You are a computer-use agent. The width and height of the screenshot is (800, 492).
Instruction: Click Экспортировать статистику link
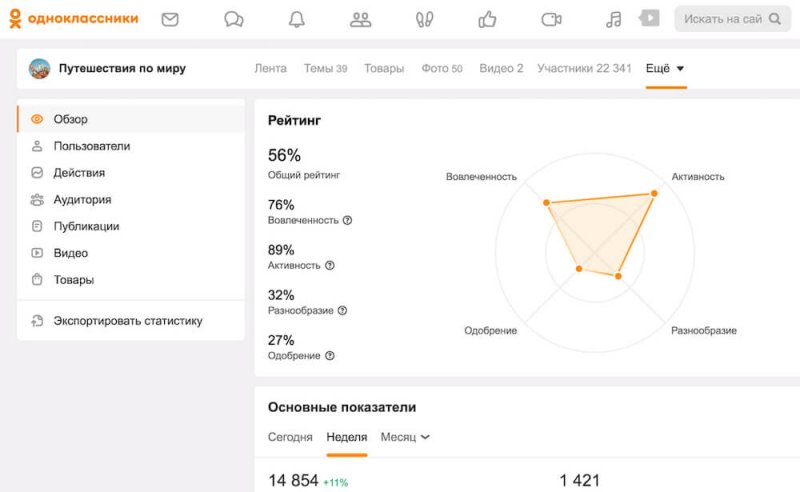click(127, 321)
